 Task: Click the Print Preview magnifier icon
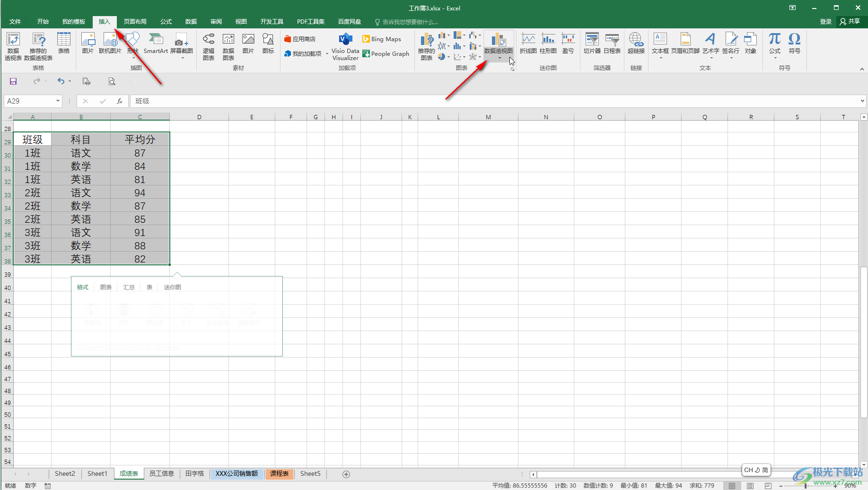point(112,81)
